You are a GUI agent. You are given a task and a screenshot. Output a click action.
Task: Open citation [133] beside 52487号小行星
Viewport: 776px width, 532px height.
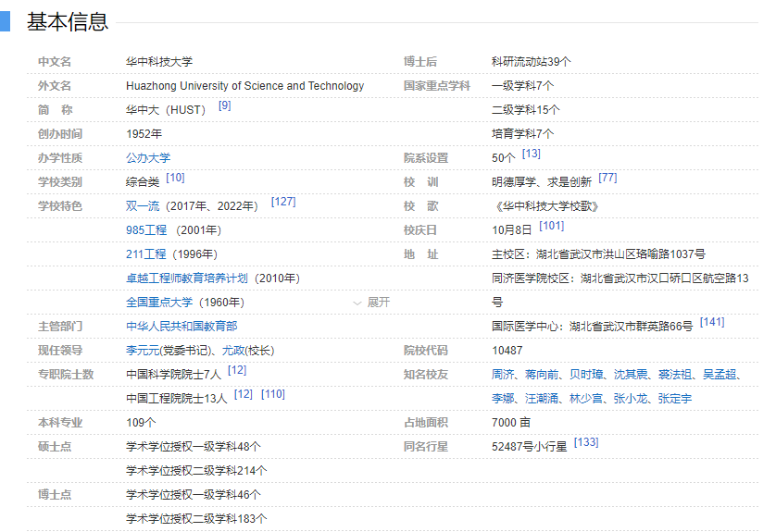pyautogui.click(x=586, y=442)
